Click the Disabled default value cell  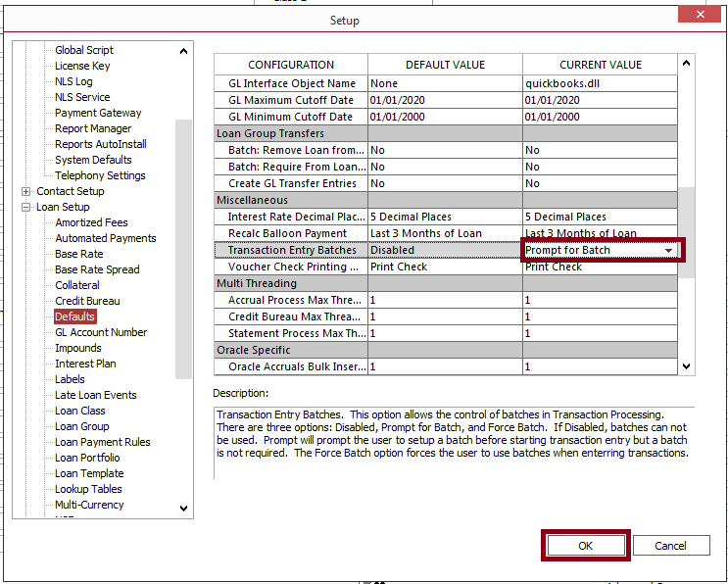(x=445, y=250)
